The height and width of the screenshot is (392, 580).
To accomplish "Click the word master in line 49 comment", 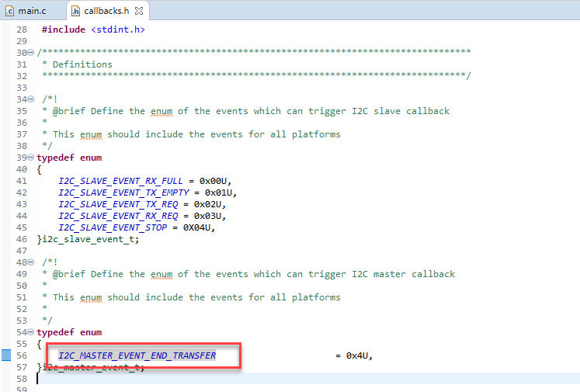I will click(389, 274).
